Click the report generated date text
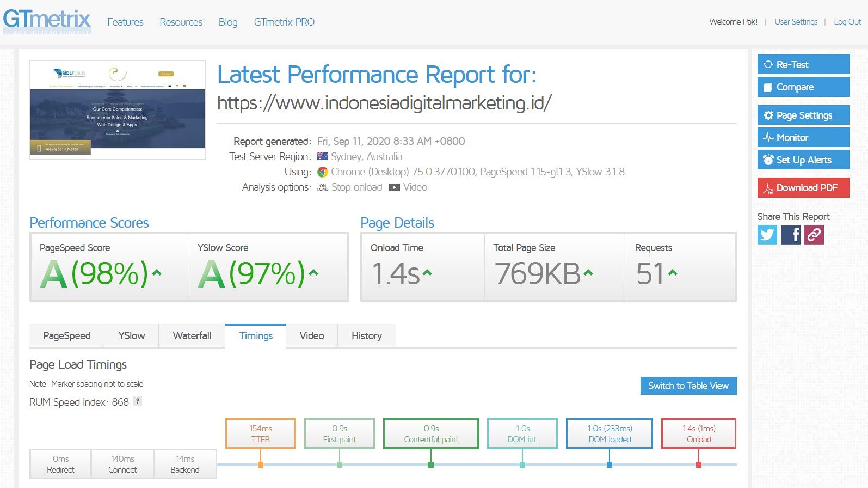Viewport: 868px width, 488px height. pos(391,141)
